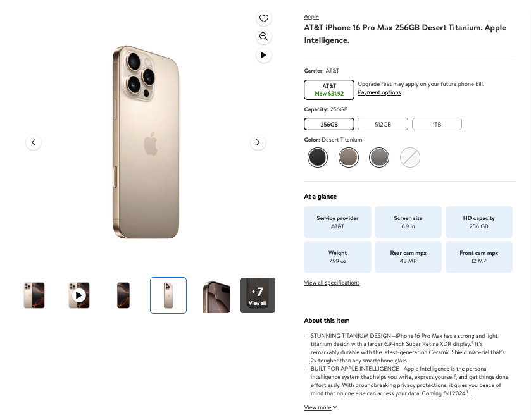
Task: Select the first gallery thumbnail
Action: coord(34,295)
